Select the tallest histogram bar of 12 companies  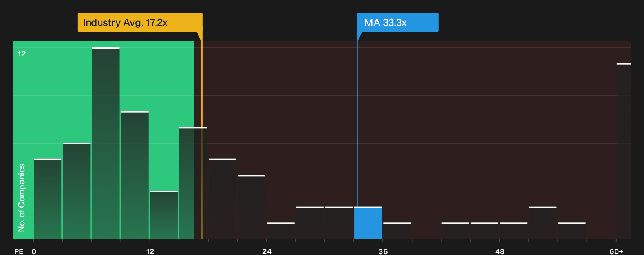(x=106, y=143)
